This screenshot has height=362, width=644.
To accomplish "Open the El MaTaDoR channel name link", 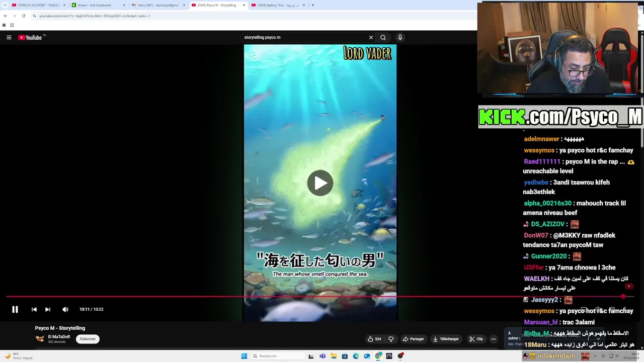I will (59, 337).
